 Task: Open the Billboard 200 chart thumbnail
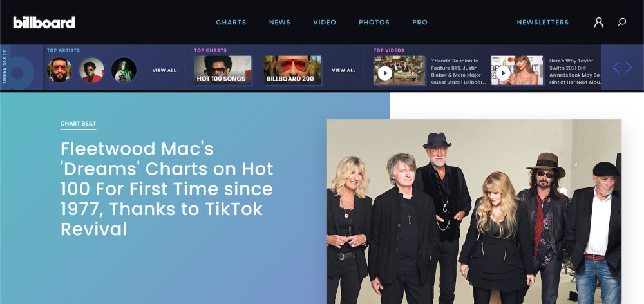(292, 70)
